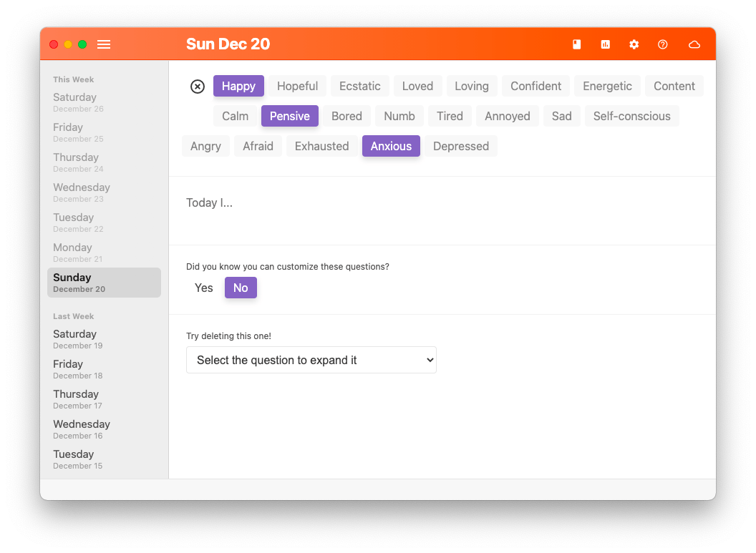The image size is (756, 553).
Task: Open the journal entries icon in toolbar
Action: click(576, 44)
